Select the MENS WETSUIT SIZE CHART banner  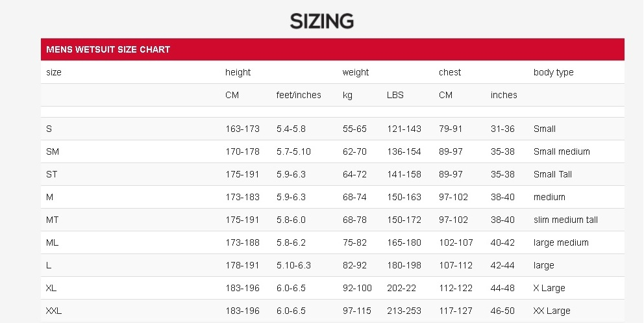pyautogui.click(x=332, y=49)
